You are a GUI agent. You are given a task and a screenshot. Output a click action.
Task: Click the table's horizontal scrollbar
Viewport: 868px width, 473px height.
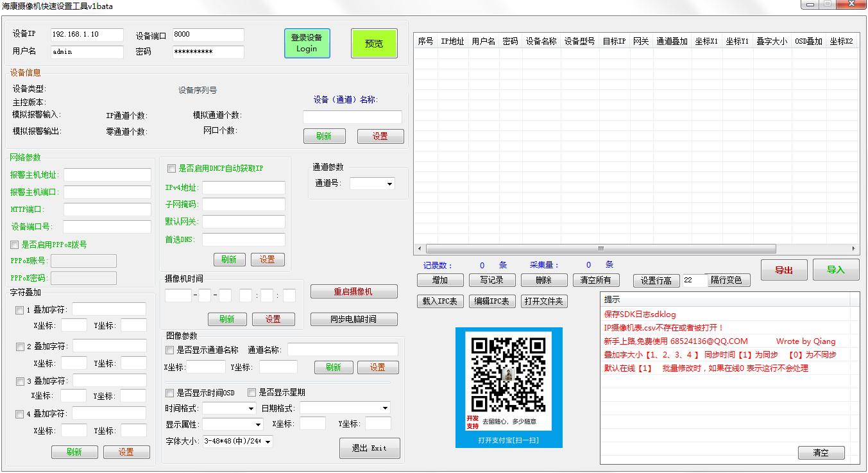point(600,249)
